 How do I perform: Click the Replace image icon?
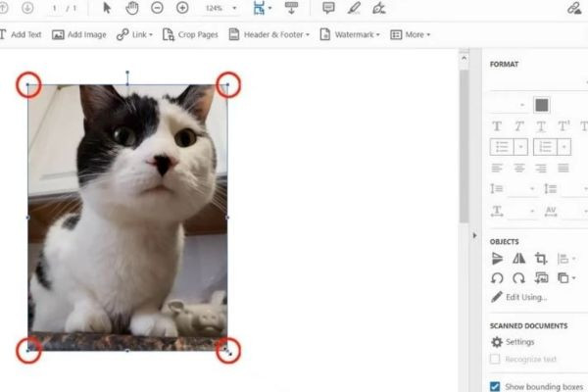pos(541,278)
